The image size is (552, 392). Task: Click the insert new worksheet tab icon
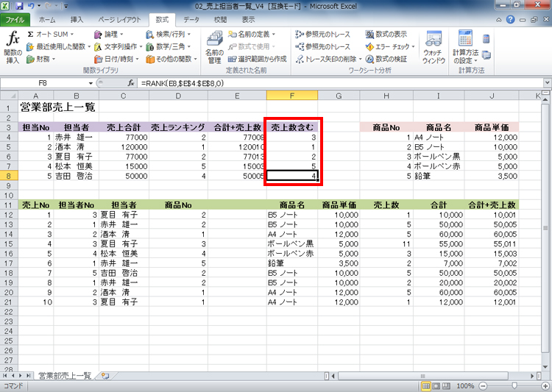coord(105,376)
